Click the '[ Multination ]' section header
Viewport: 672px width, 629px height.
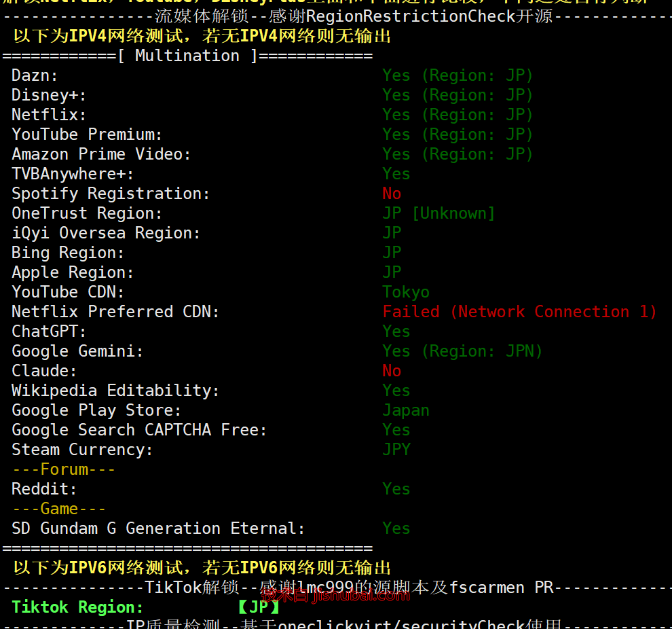coord(187,56)
